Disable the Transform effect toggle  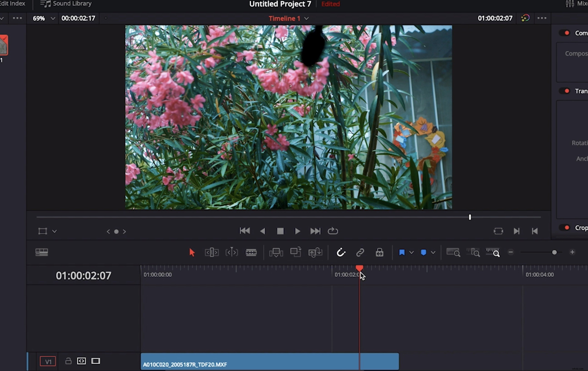(x=564, y=91)
